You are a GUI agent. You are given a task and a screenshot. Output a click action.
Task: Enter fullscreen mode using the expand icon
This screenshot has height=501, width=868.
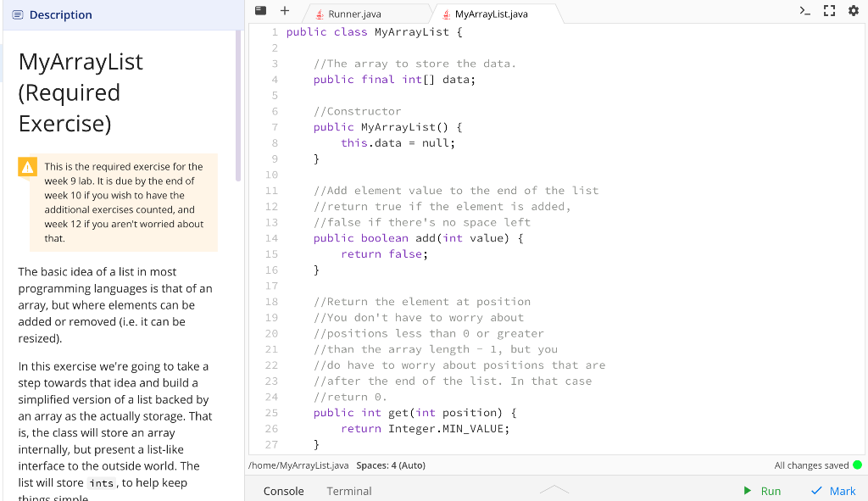point(830,11)
